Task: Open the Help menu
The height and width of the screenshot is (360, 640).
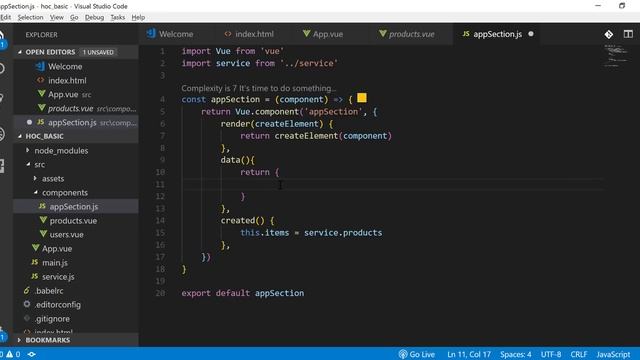Action: click(x=138, y=17)
